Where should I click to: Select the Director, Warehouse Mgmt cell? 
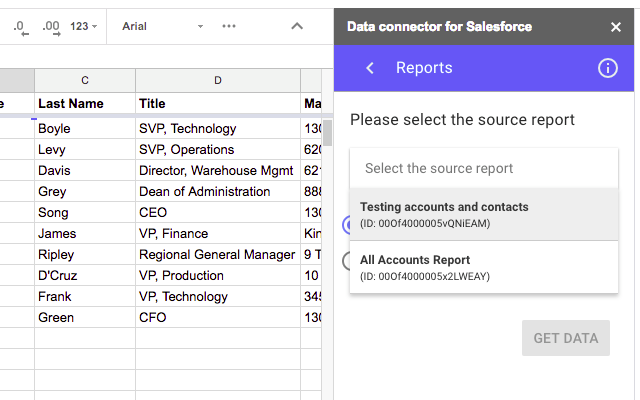(218, 171)
